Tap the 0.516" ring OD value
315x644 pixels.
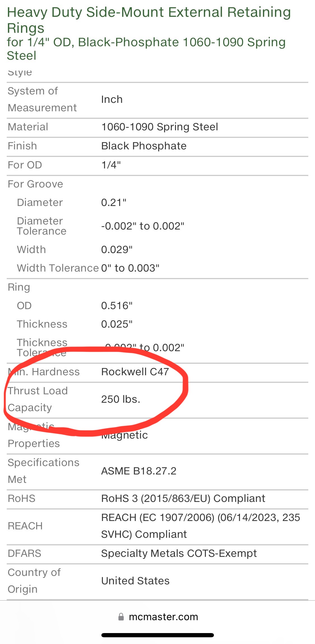click(x=117, y=306)
